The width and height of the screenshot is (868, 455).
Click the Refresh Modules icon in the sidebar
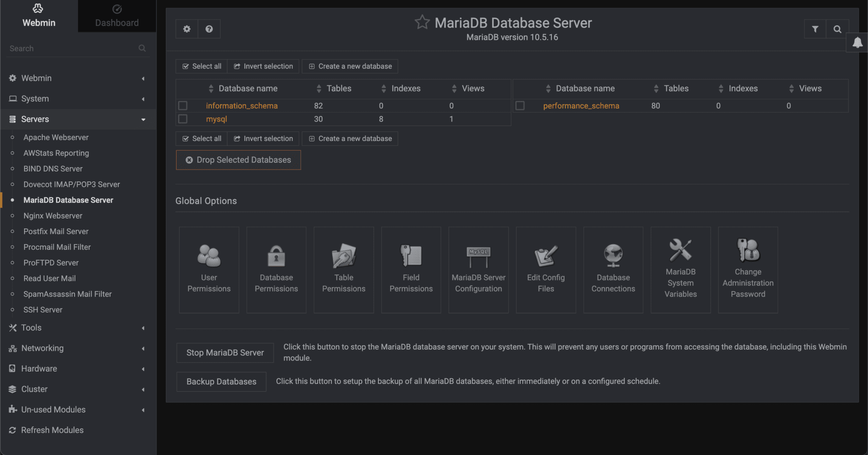[12, 430]
